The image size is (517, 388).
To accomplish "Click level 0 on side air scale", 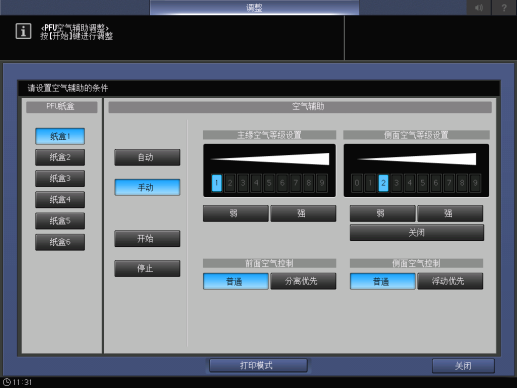I will tap(357, 183).
